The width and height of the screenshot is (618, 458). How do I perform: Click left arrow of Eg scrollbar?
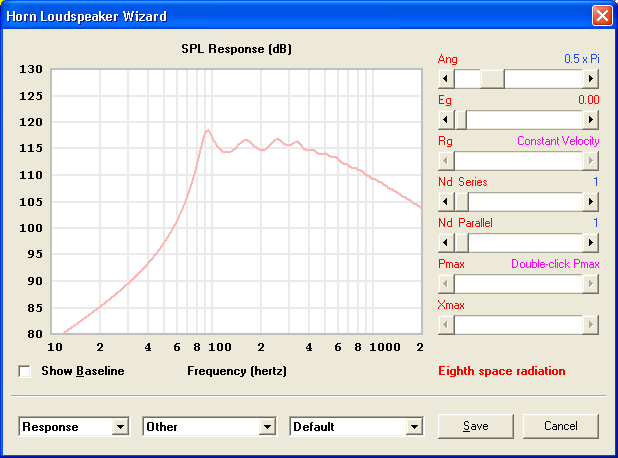click(x=446, y=120)
